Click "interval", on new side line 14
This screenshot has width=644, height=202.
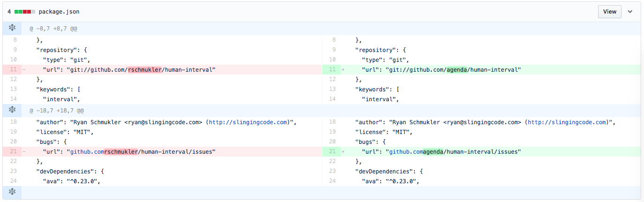pos(380,99)
